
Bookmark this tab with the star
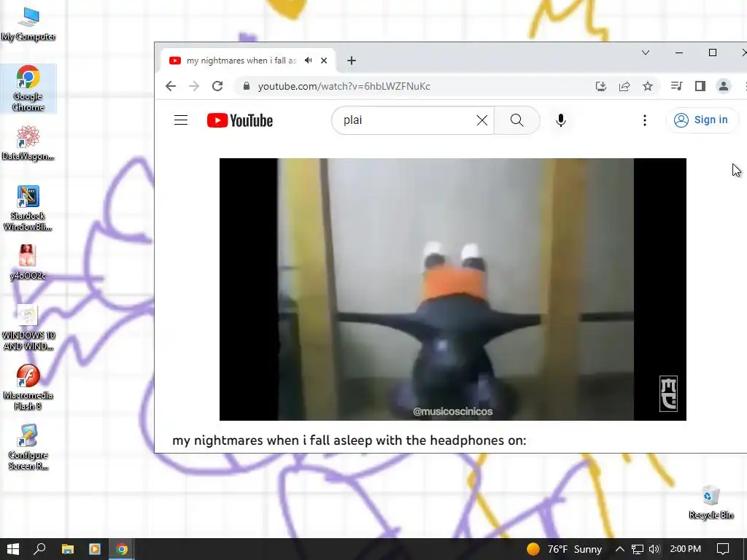click(x=648, y=86)
